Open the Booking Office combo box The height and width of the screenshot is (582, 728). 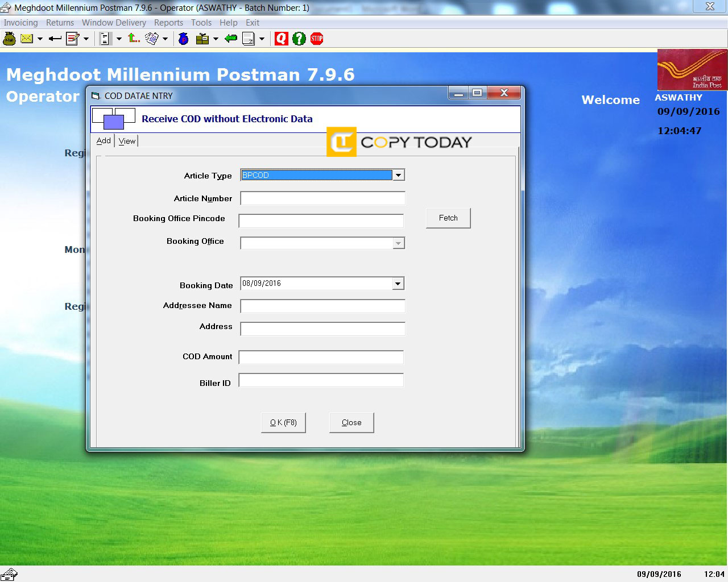click(398, 243)
